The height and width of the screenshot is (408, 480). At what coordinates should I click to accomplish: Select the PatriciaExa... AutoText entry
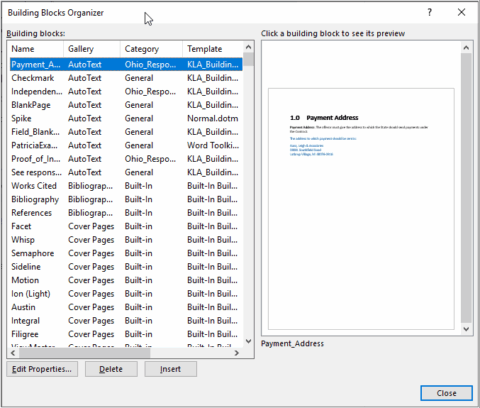(126, 145)
